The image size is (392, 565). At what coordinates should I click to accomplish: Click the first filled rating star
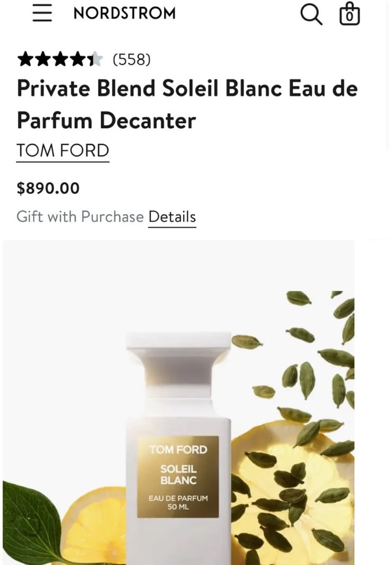25,59
